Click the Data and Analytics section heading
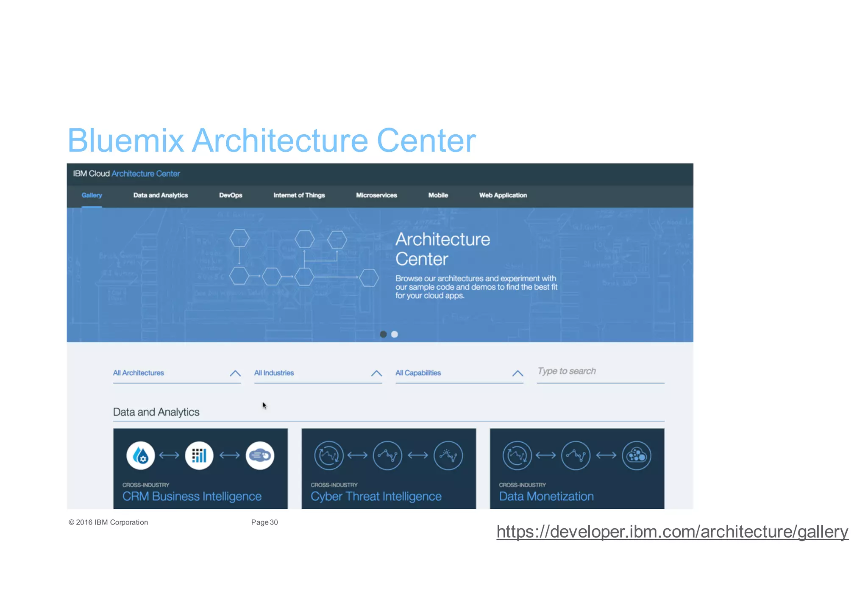868x613 pixels. pyautogui.click(x=156, y=412)
